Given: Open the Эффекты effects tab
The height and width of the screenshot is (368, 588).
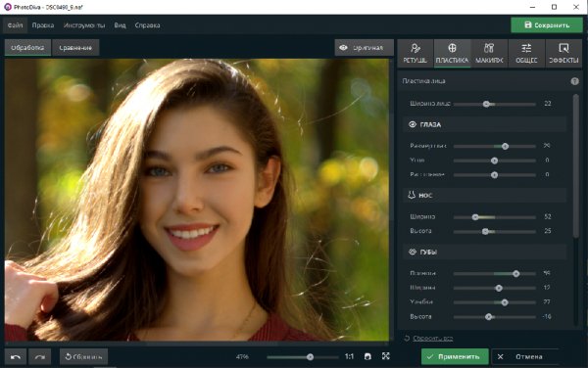Looking at the screenshot, I should tap(563, 53).
